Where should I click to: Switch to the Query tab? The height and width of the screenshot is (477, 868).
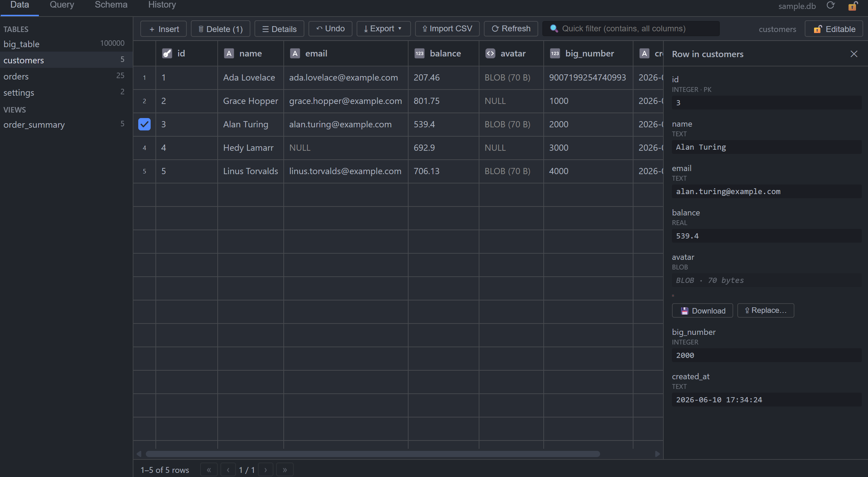62,5
